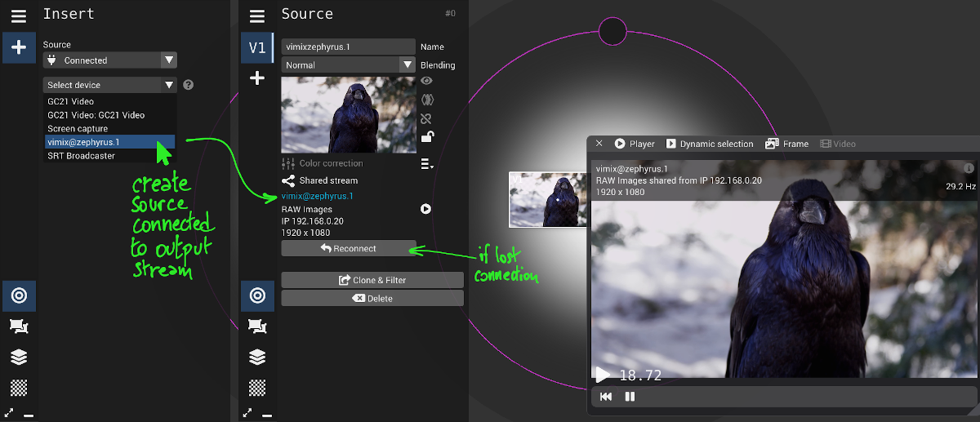This screenshot has width=980, height=422.
Task: Open Texture checkerboard view in the Source panel
Action: tap(257, 387)
